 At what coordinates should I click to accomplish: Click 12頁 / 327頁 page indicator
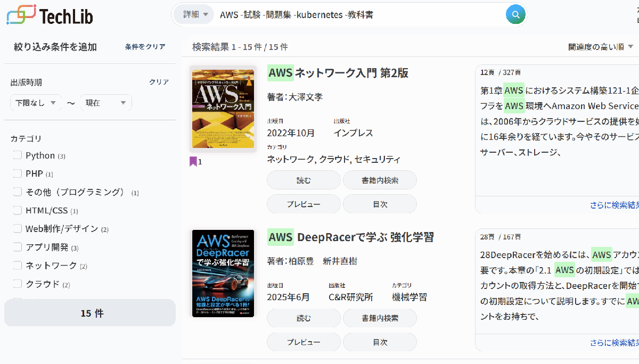click(501, 72)
